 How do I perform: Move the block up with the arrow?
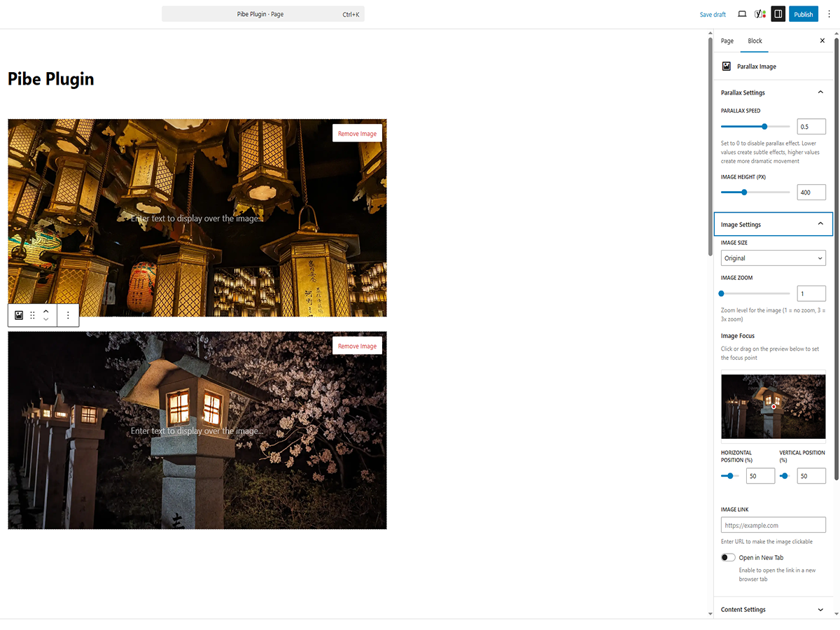(x=45, y=311)
